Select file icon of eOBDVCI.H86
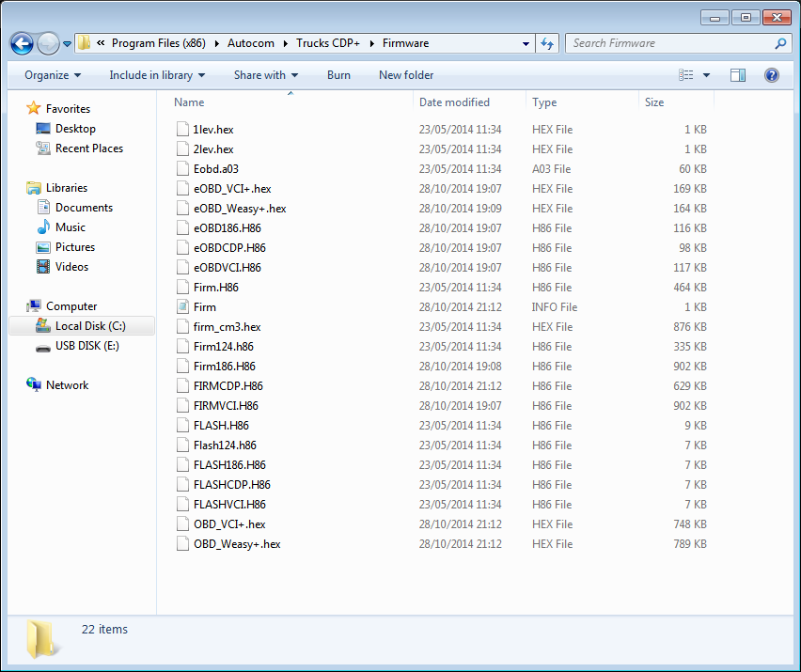 182,268
